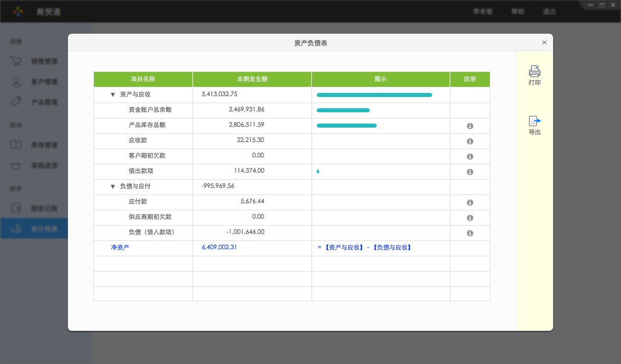Click 帮助 in the top bar
Viewport: 621px width, 364px height.
pyautogui.click(x=517, y=11)
